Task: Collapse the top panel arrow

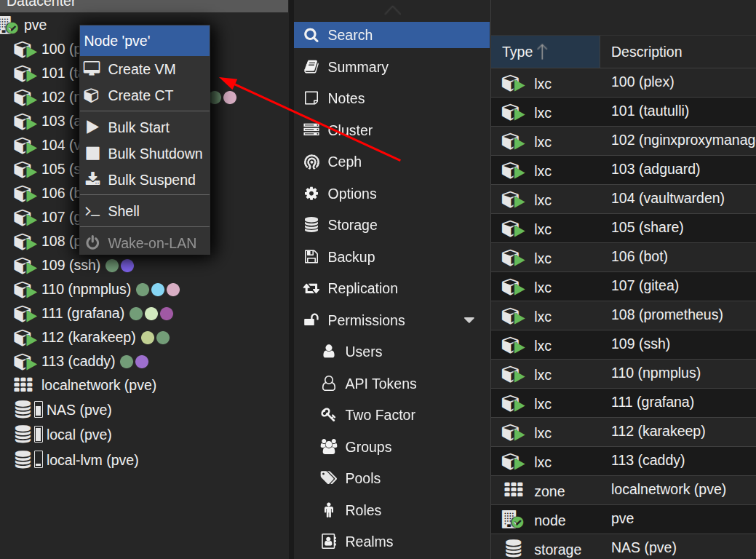Action: point(392,10)
